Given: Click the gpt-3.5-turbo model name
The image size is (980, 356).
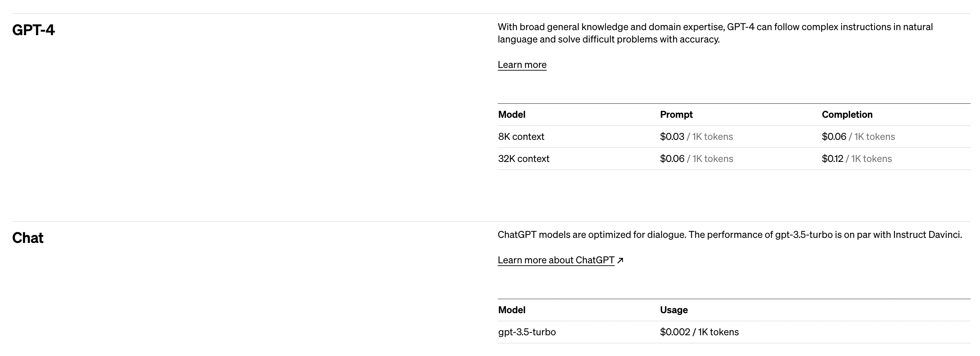Looking at the screenshot, I should pyautogui.click(x=527, y=332).
